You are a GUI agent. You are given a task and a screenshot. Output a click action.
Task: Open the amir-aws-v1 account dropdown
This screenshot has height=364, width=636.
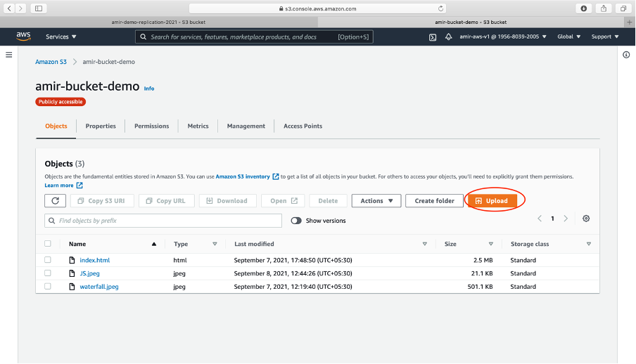click(503, 37)
